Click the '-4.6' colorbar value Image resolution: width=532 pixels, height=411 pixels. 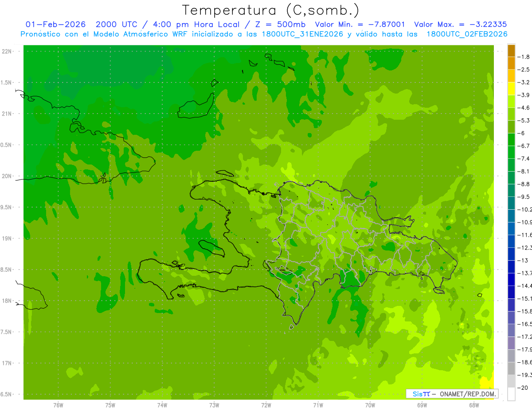pos(524,108)
